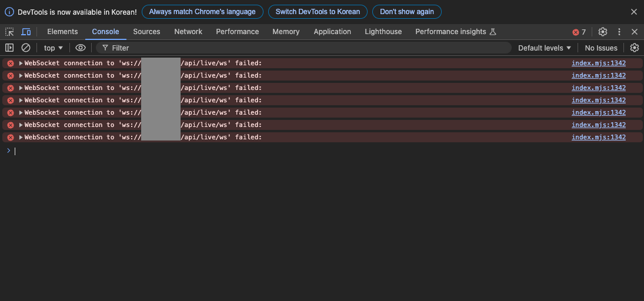Open index.mjs:1342 link on first error
This screenshot has height=301, width=644.
[598, 63]
